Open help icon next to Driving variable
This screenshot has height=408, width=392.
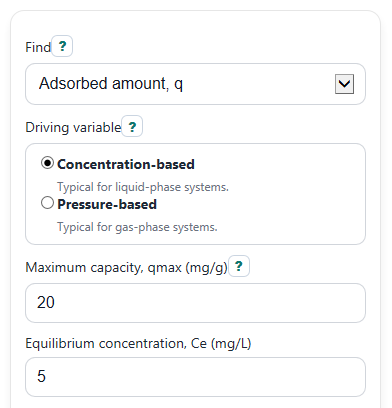click(x=132, y=126)
